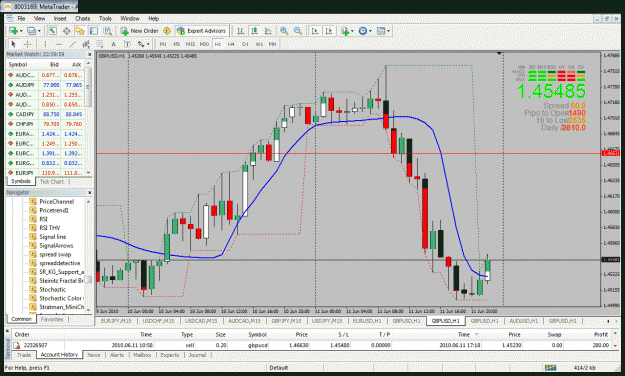Screen dimensions: 625x376
Task: Select the arrow cursor tool
Action: pos(13,44)
